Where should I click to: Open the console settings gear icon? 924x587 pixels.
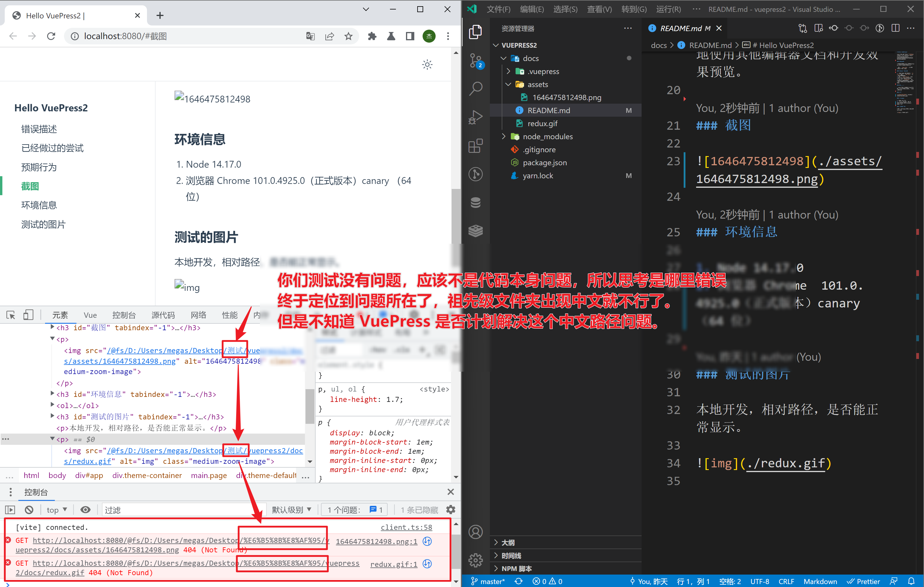[451, 510]
